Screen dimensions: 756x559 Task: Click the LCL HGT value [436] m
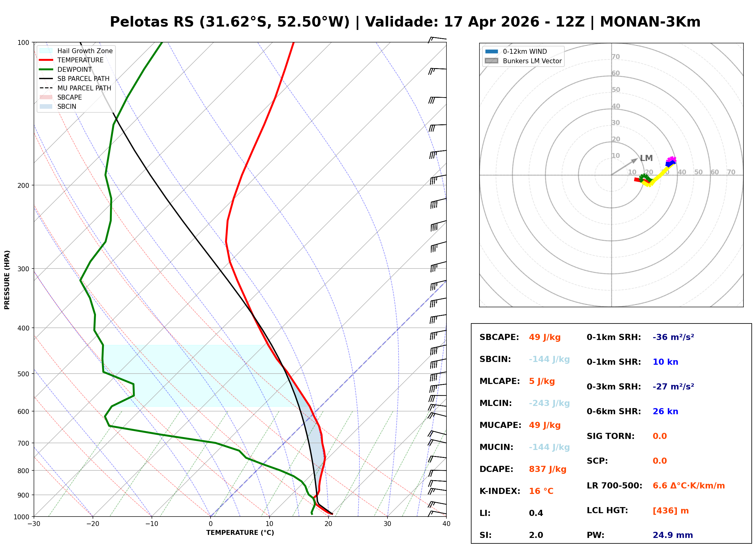[x=670, y=511]
